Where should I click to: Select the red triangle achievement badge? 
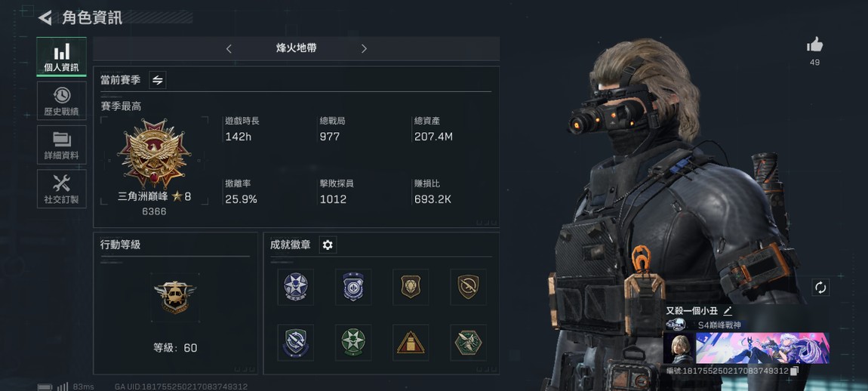(x=411, y=343)
